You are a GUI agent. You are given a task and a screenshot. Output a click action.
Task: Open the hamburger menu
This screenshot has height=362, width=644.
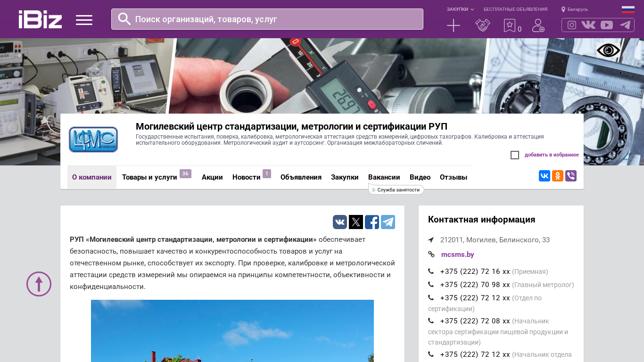(84, 20)
